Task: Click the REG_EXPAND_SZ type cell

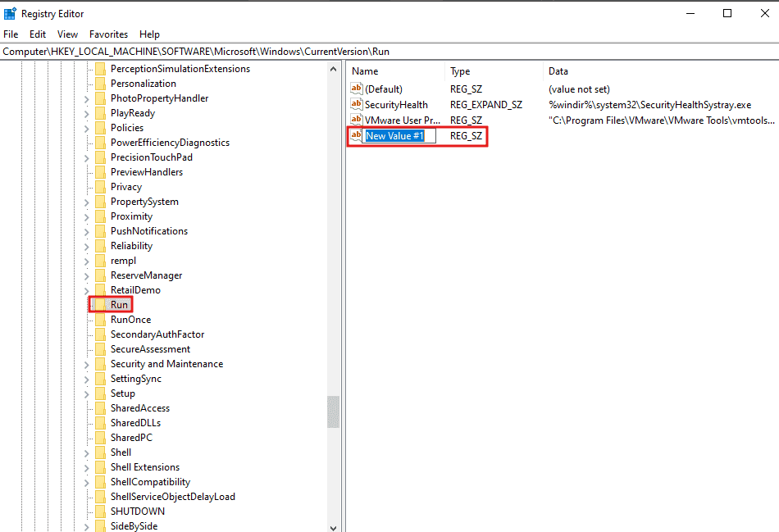Action: tap(486, 104)
